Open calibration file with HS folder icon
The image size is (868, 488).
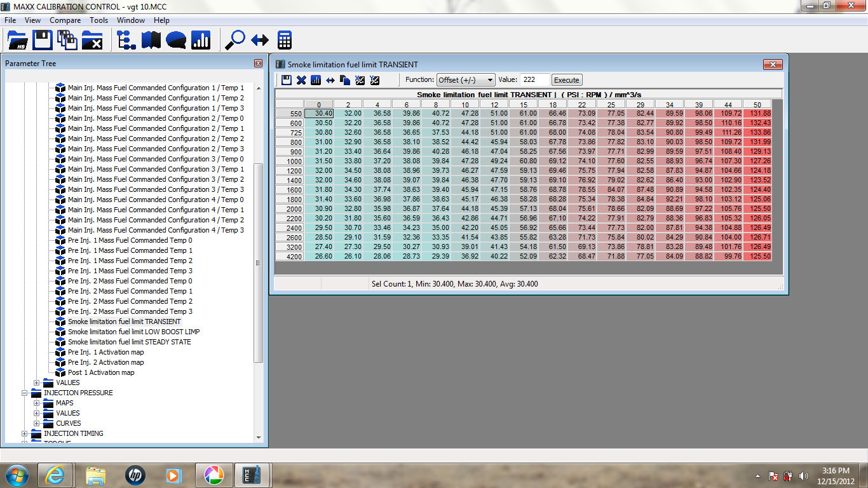(17, 41)
